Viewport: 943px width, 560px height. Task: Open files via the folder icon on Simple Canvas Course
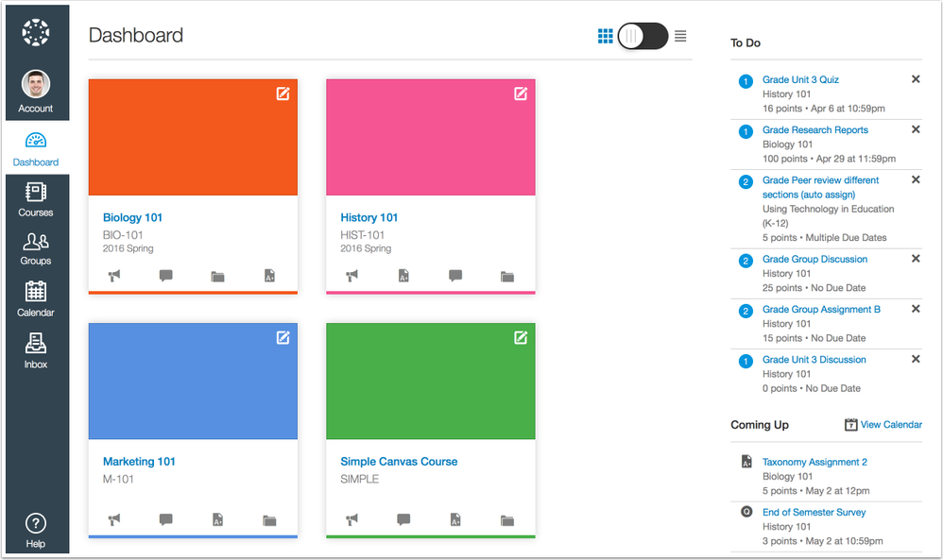pyautogui.click(x=506, y=520)
